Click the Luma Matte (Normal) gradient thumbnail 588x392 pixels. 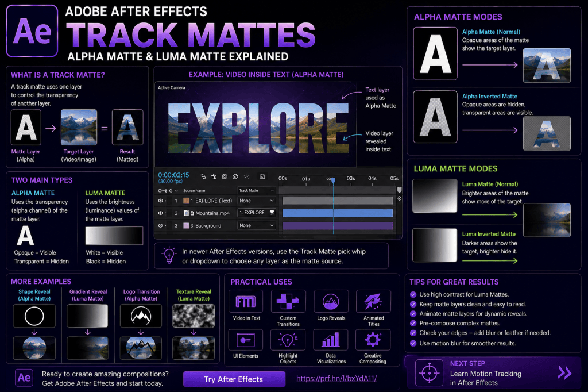(x=435, y=196)
